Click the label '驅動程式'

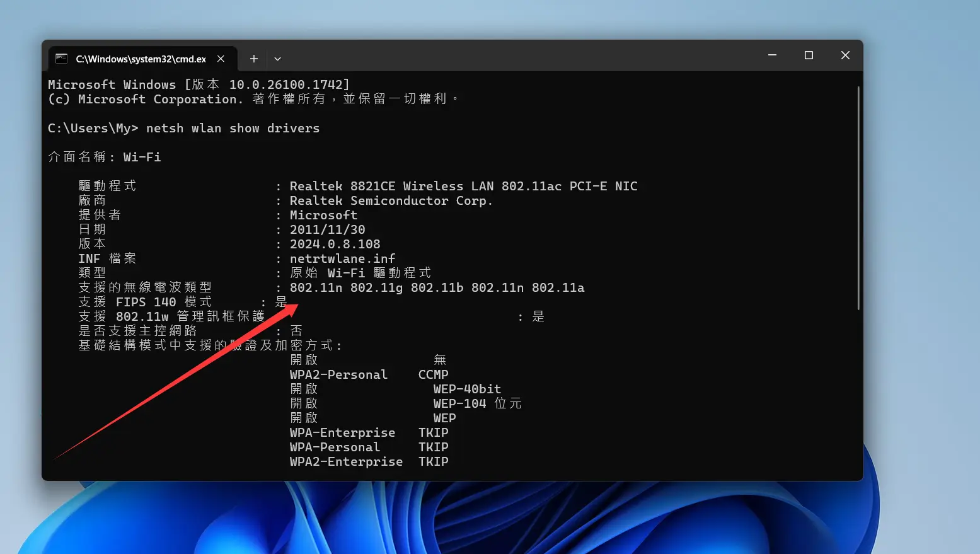click(x=107, y=186)
